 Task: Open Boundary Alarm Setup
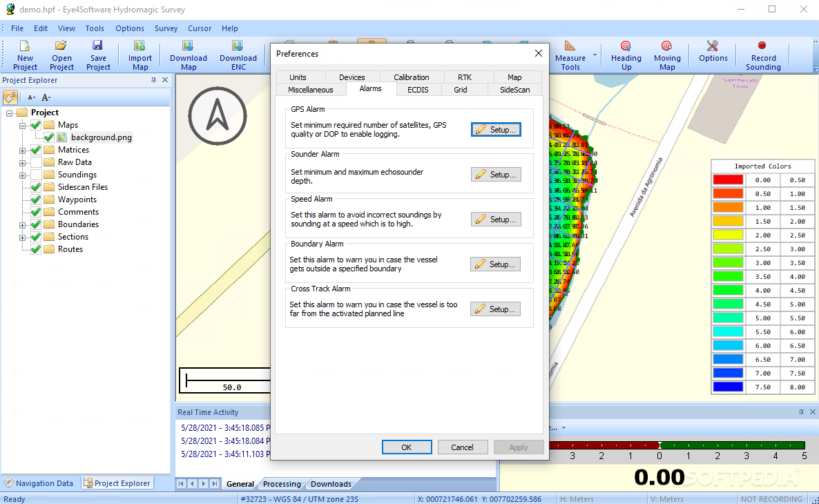pyautogui.click(x=495, y=264)
